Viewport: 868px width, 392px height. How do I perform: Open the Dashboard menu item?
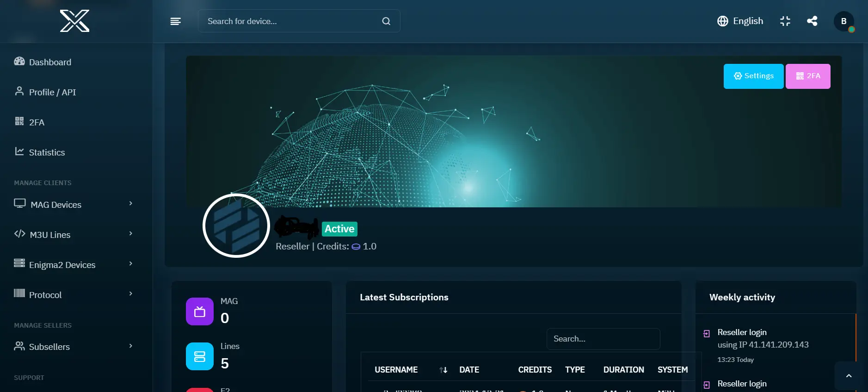(x=50, y=62)
